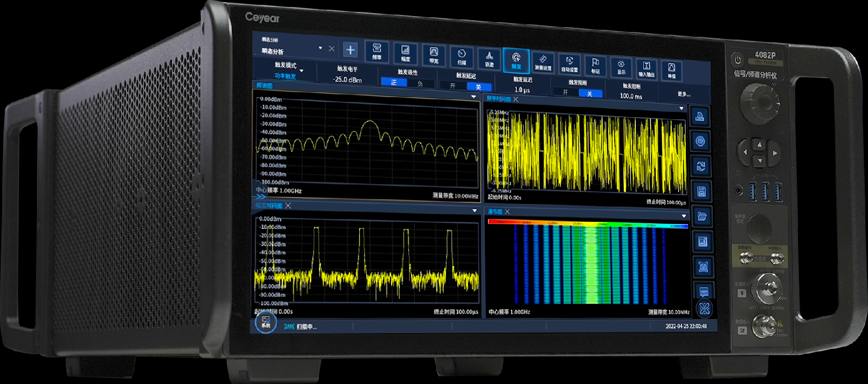Push the right arrow hardware key
The width and height of the screenshot is (868, 384).
pos(774,153)
